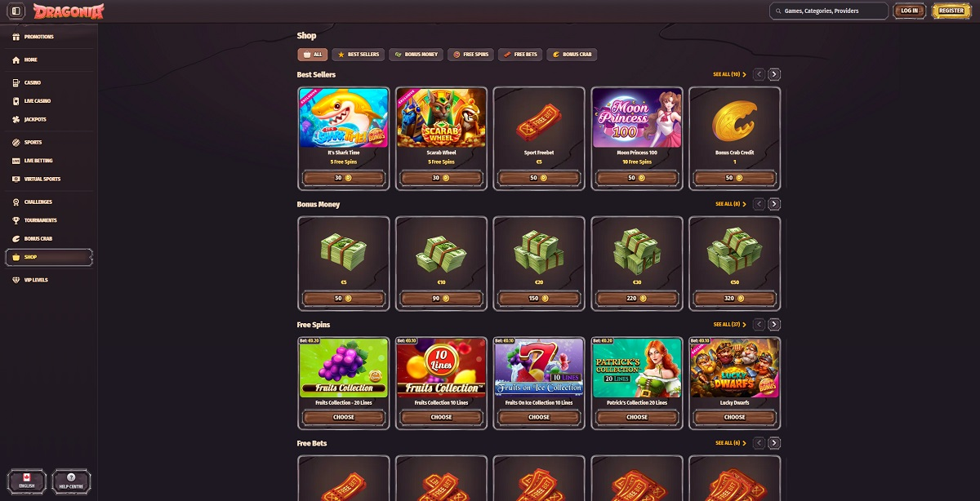Screen dimensions: 980x501
Task: Show next Best Sellers items arrow
Action: point(774,74)
